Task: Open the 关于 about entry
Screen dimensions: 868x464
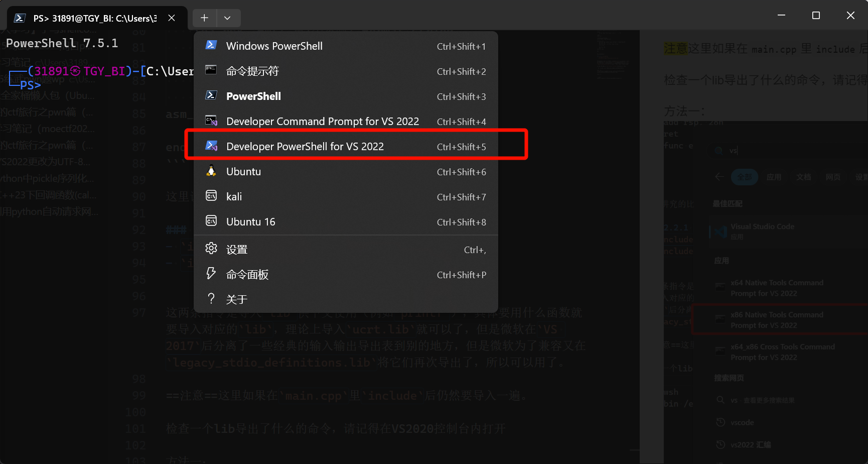Action: (x=346, y=300)
